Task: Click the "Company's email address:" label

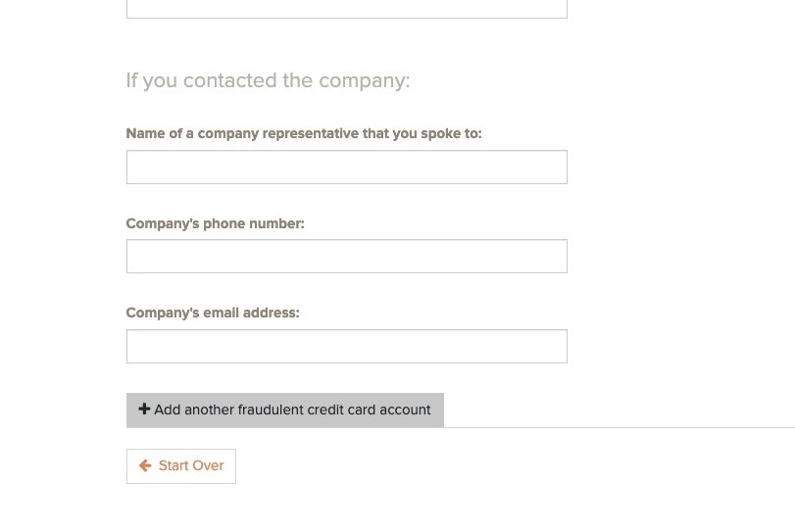Action: [213, 314]
